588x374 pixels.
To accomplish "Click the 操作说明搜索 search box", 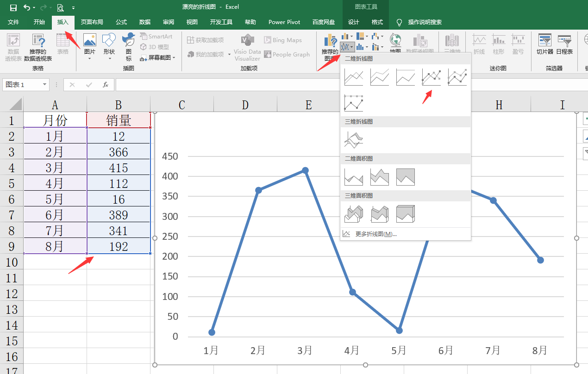I will (x=425, y=22).
